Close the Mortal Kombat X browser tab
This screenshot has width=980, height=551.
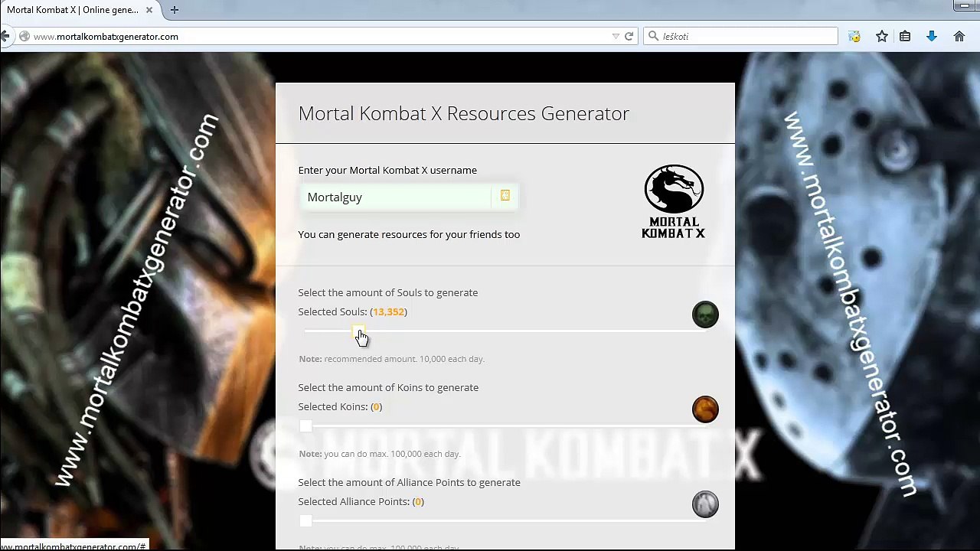coord(150,10)
